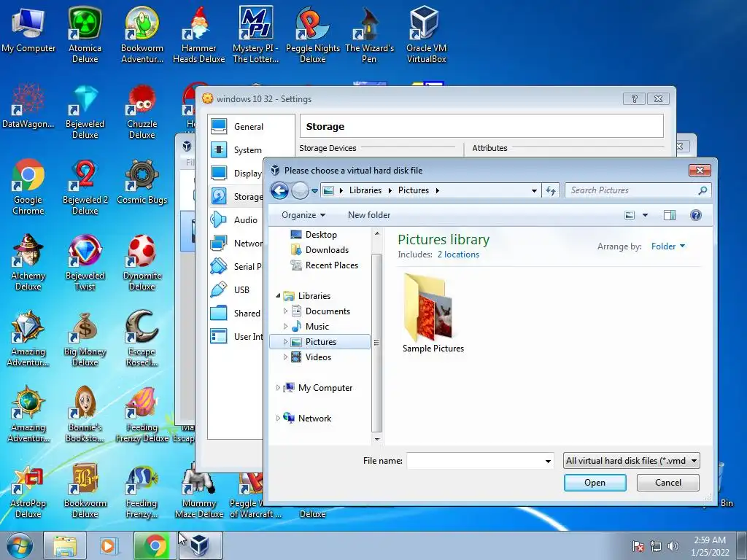The height and width of the screenshot is (560, 747).
Task: Click Settings window help button
Action: coord(634,98)
